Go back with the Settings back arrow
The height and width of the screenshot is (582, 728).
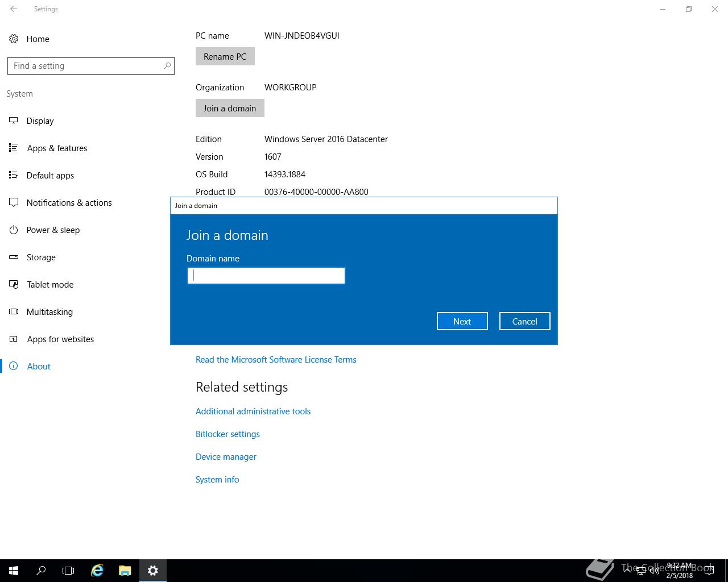14,9
